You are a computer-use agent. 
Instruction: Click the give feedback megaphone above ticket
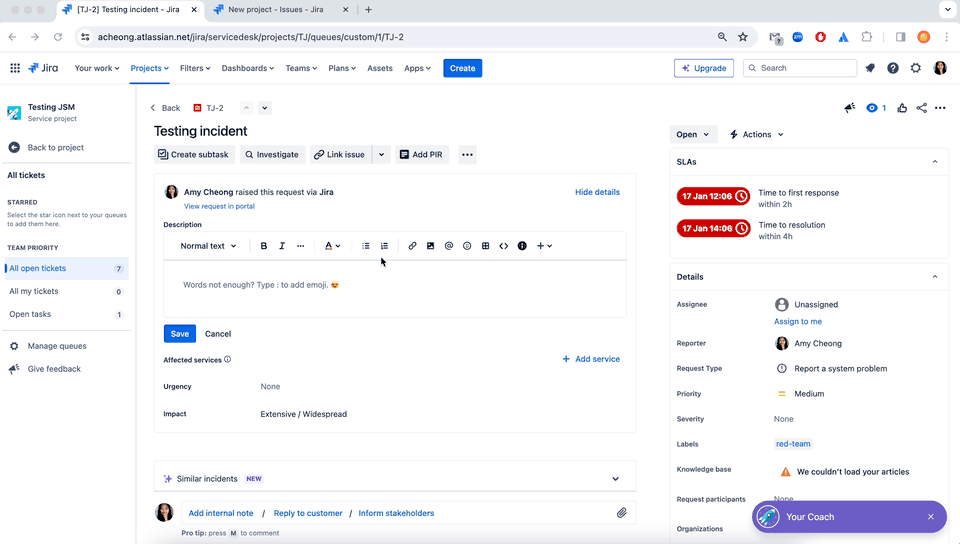pos(849,108)
